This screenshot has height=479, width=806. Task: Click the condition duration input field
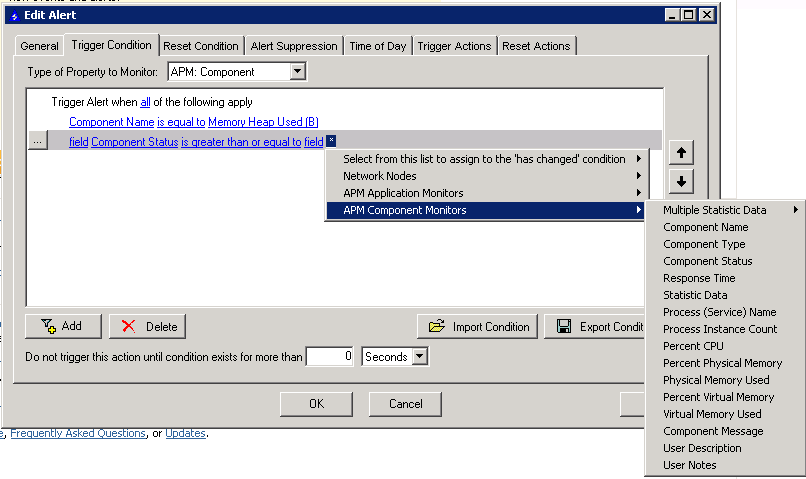coord(329,356)
